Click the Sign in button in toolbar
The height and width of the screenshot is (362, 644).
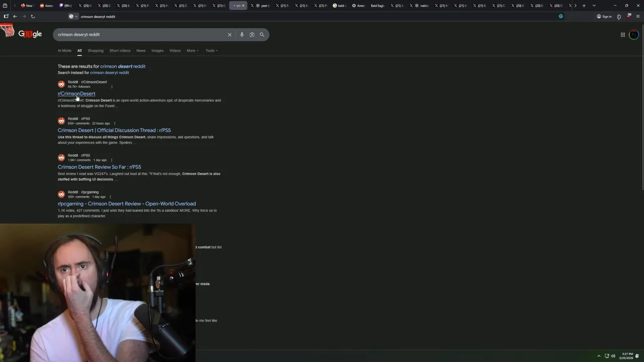tap(604, 16)
